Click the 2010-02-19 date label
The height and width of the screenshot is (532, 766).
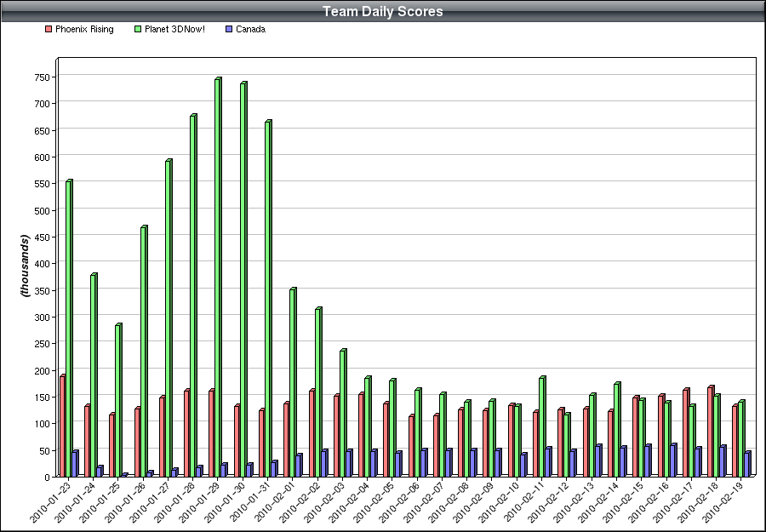(723, 501)
